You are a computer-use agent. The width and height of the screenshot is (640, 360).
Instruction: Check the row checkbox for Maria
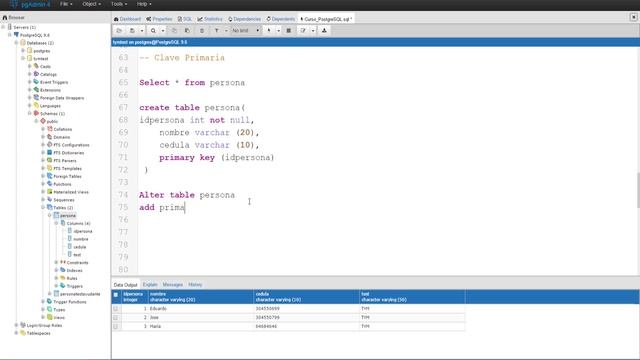point(116,327)
